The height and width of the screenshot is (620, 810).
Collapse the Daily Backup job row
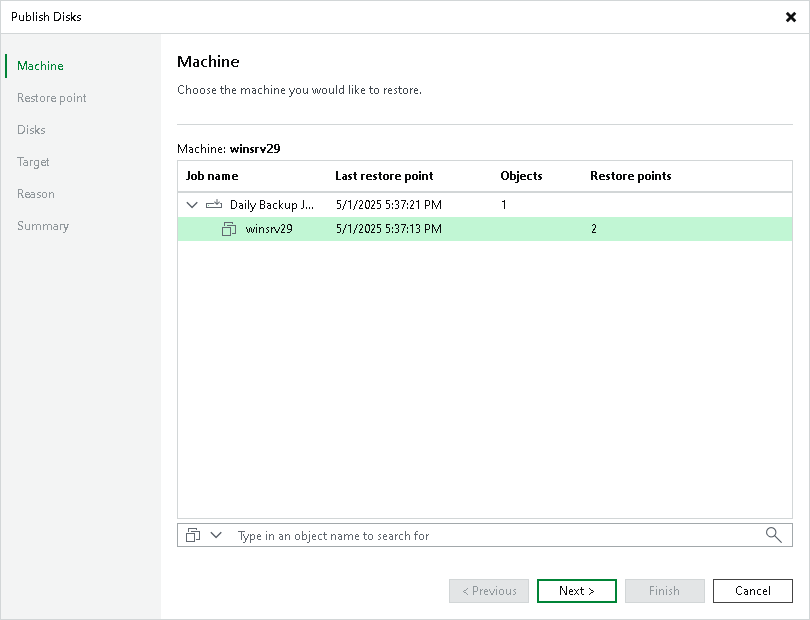tap(192, 205)
